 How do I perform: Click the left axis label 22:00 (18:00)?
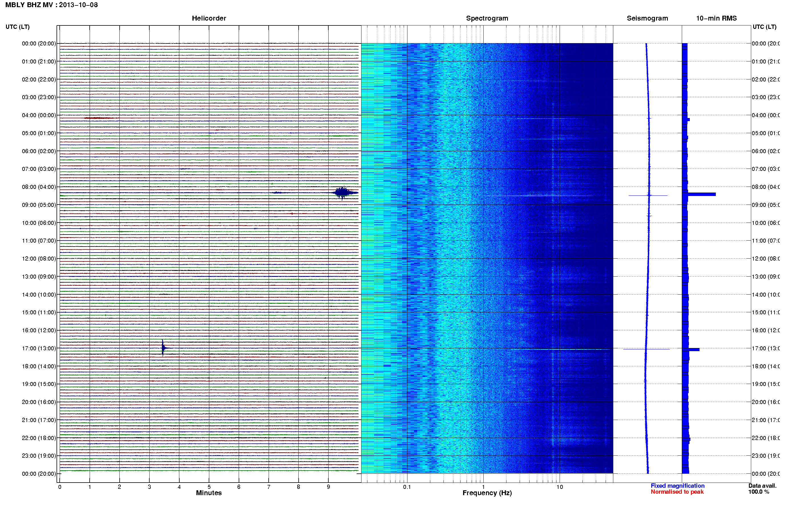(x=39, y=438)
